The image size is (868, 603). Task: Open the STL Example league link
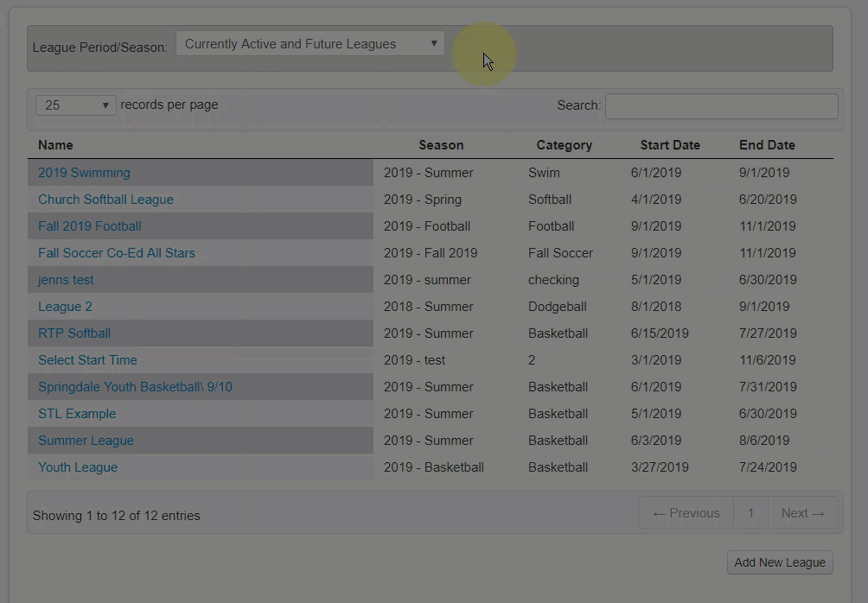tap(77, 414)
